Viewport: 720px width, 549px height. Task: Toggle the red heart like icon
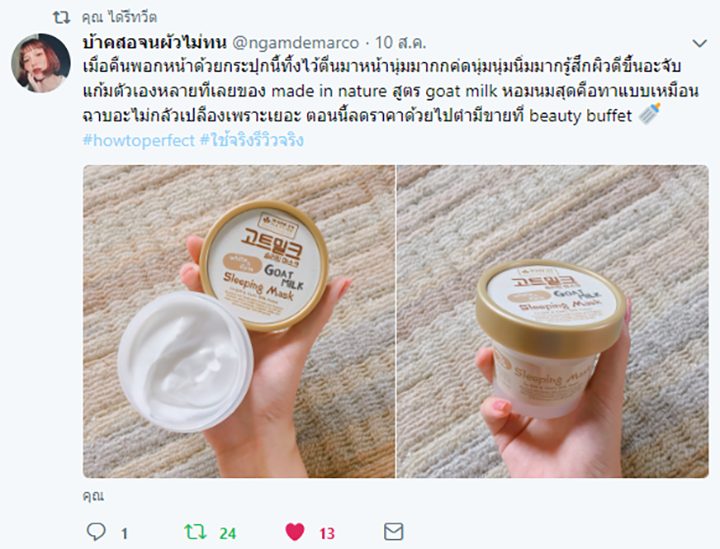click(x=295, y=532)
